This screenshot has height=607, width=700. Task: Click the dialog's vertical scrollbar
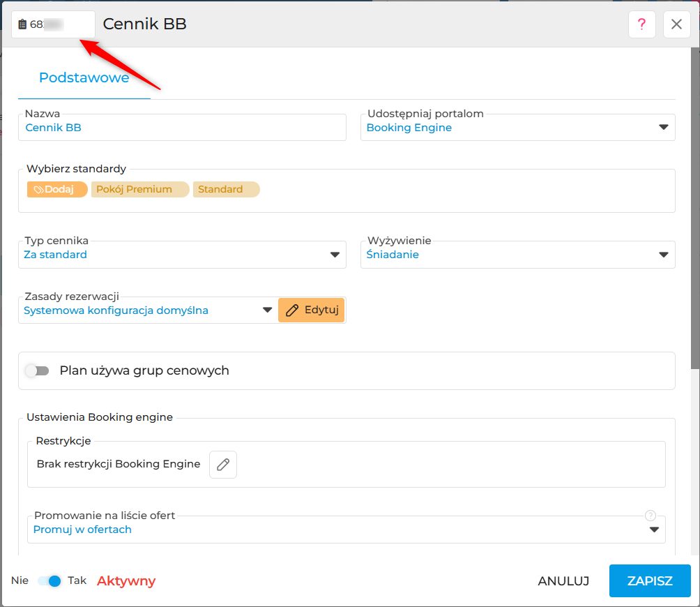(x=694, y=208)
